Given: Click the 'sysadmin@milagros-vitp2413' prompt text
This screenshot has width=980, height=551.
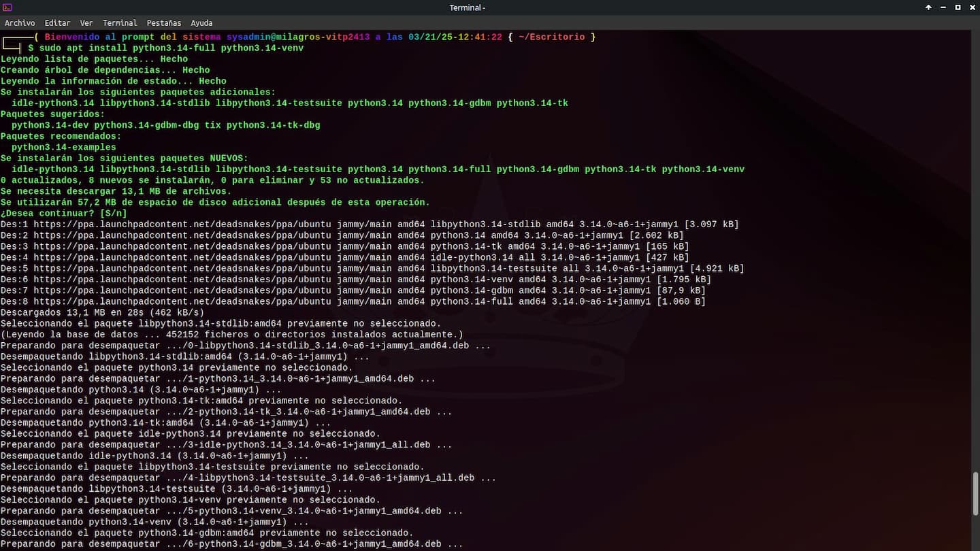Looking at the screenshot, I should 298,37.
